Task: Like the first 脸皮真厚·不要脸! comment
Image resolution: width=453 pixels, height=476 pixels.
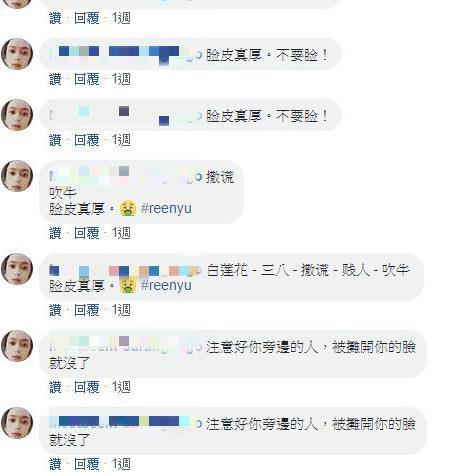Action: click(55, 79)
